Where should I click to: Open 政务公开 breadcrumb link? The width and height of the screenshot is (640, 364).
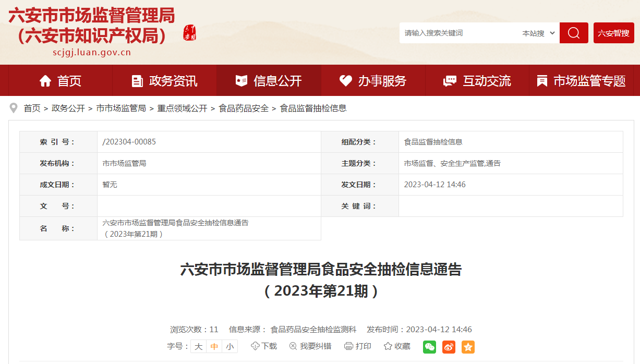(x=68, y=108)
